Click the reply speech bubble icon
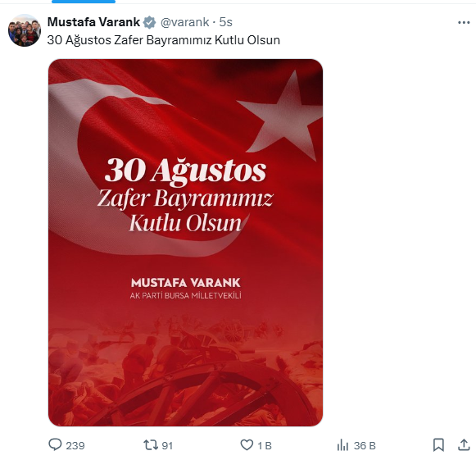This screenshot has height=460, width=476. (55, 444)
